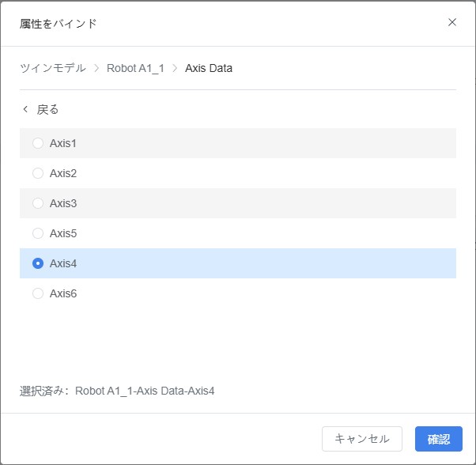
Task: Click the selected Axis4 radio button
Action: click(x=38, y=263)
